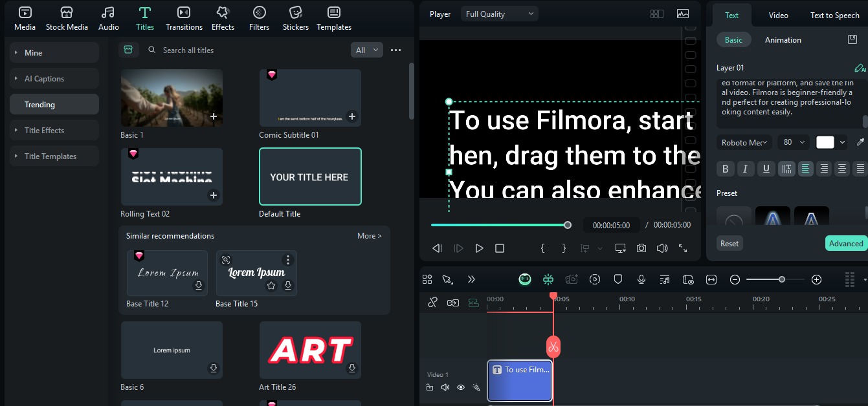Click the green store icon beside search
Viewport: 868px width, 406px height.
point(128,50)
